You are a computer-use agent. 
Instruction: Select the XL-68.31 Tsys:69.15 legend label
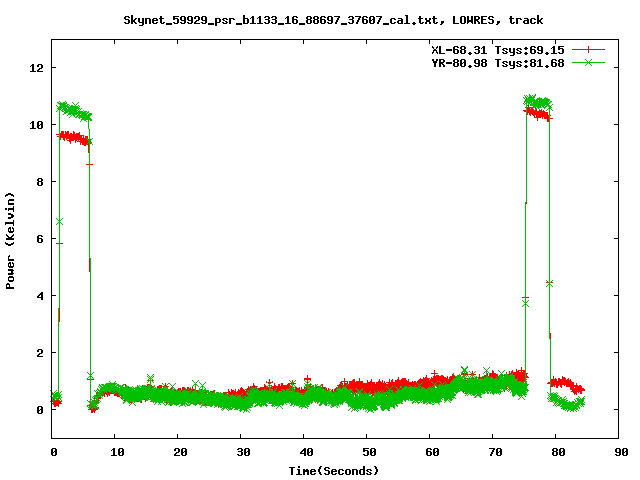(x=498, y=50)
